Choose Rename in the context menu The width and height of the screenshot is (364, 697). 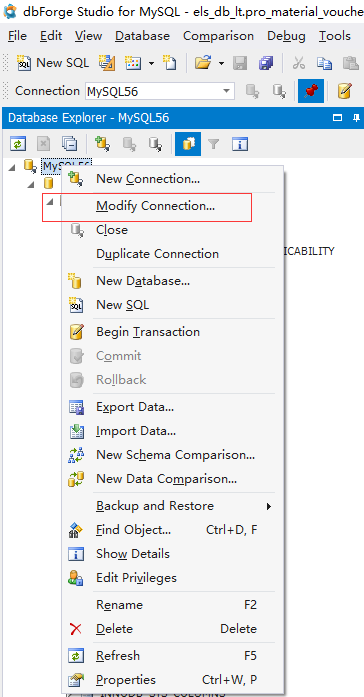(172, 605)
